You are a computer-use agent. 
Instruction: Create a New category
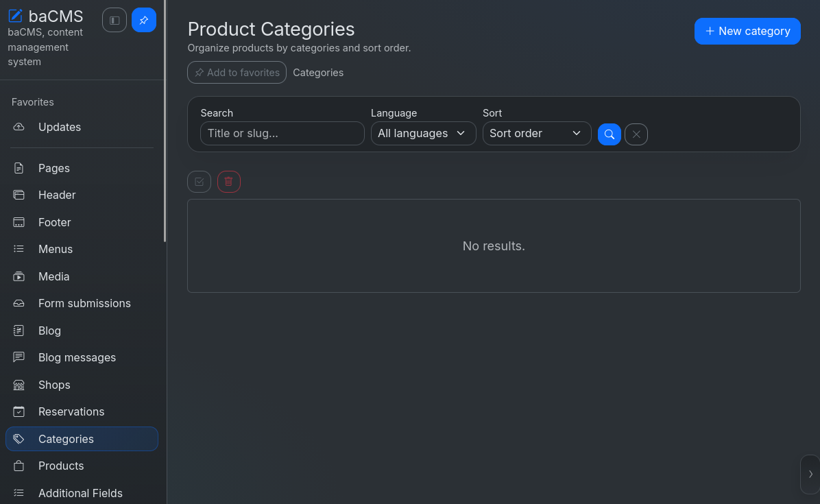(x=747, y=32)
